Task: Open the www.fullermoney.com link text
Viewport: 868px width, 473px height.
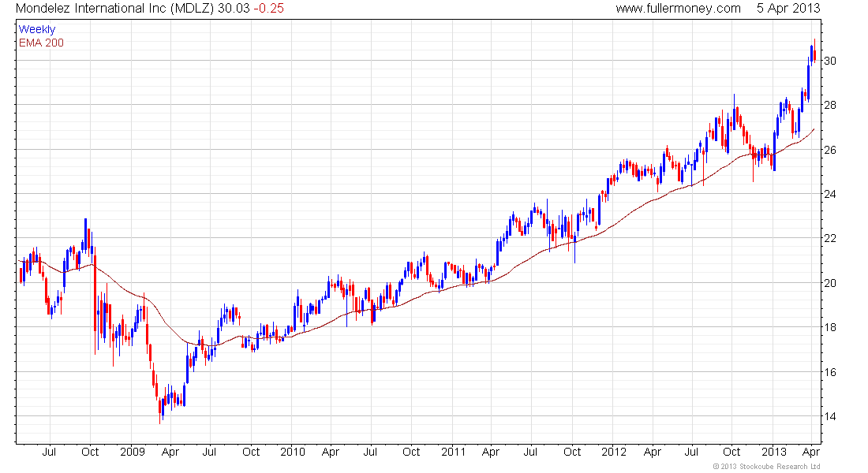Action: [x=678, y=9]
